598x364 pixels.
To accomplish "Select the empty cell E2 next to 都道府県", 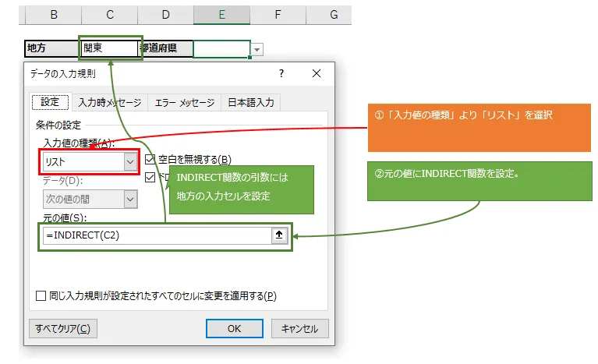I will (x=221, y=49).
